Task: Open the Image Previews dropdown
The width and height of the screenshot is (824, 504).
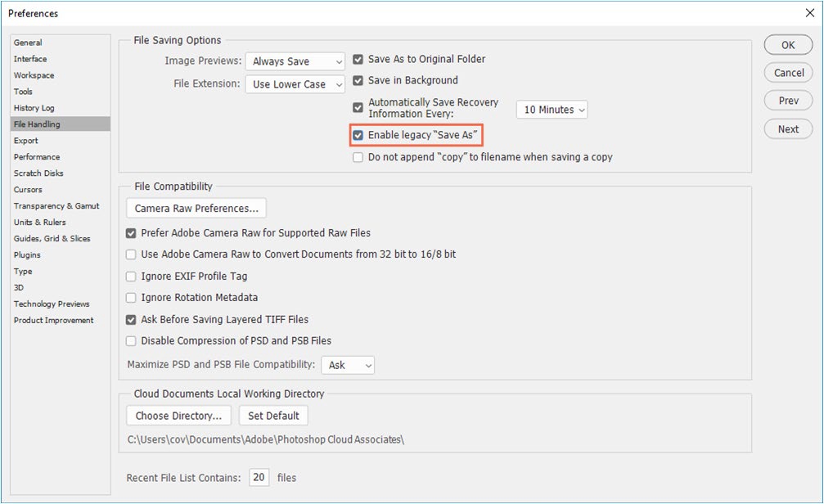Action: pos(295,61)
